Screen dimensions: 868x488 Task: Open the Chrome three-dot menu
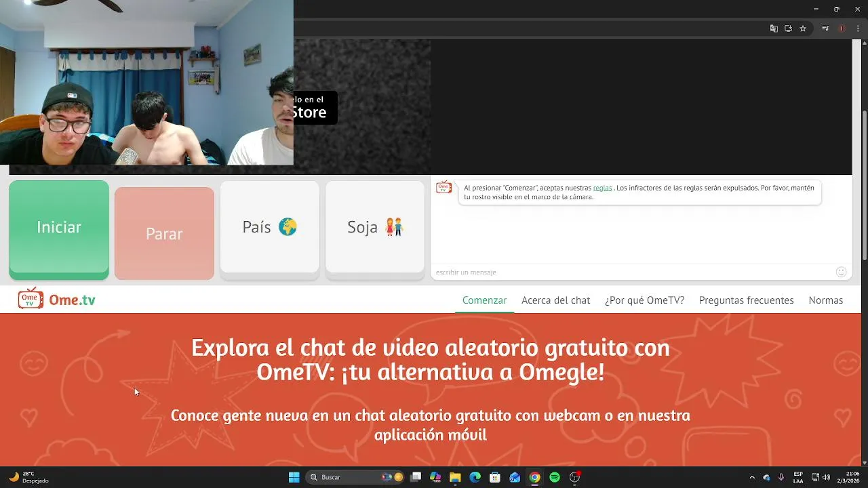[858, 28]
